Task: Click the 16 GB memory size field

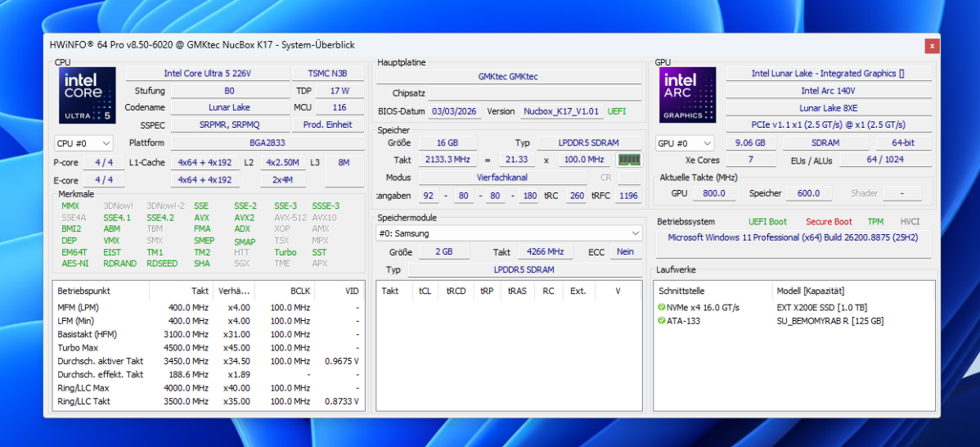Action: coord(447,142)
